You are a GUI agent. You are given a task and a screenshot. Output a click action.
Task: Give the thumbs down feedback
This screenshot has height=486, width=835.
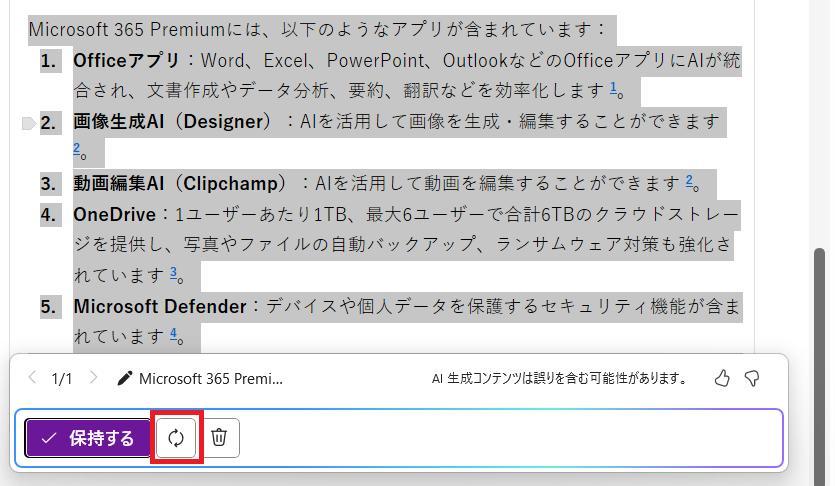[752, 378]
